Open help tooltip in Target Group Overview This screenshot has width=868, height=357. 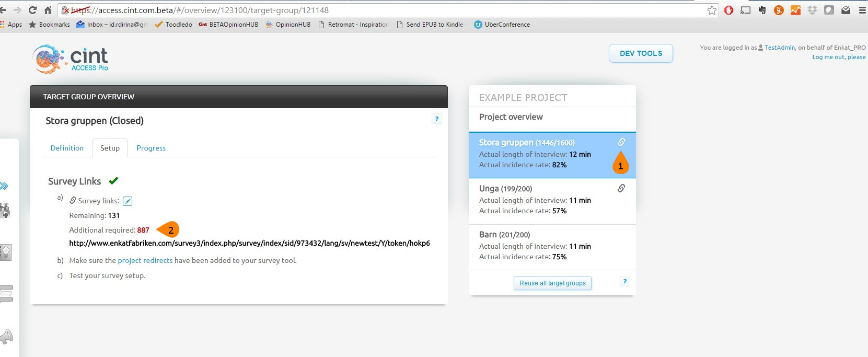point(437,119)
